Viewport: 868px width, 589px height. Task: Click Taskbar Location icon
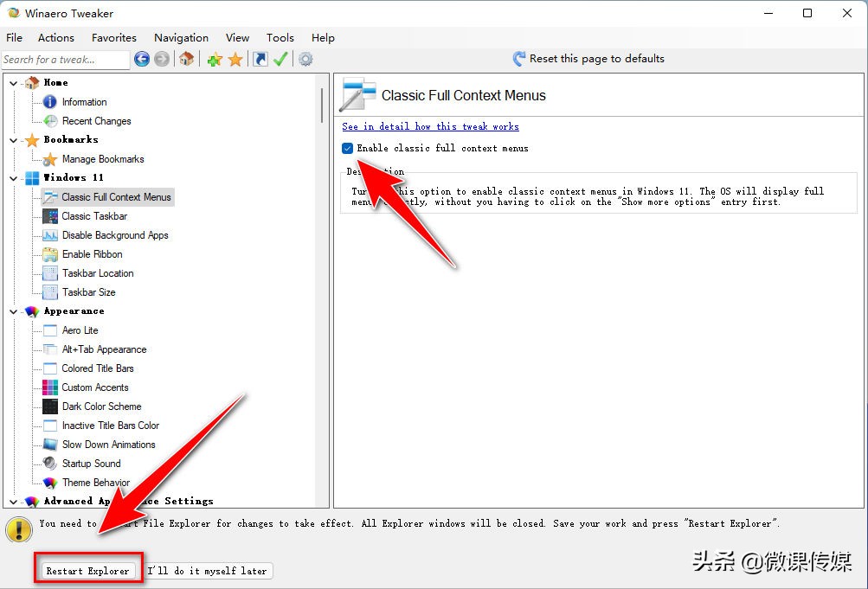click(x=50, y=273)
